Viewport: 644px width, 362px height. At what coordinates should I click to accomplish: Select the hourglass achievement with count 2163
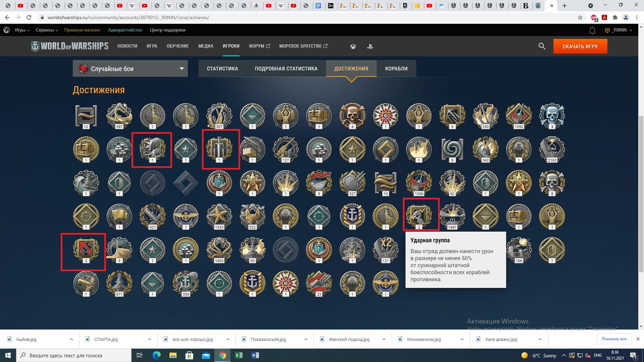552,149
